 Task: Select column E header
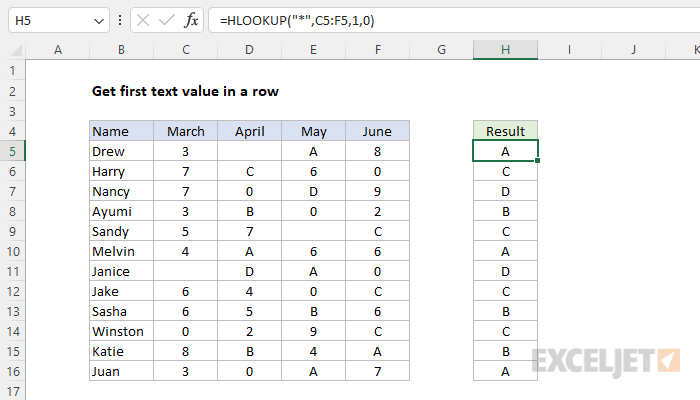click(x=313, y=50)
